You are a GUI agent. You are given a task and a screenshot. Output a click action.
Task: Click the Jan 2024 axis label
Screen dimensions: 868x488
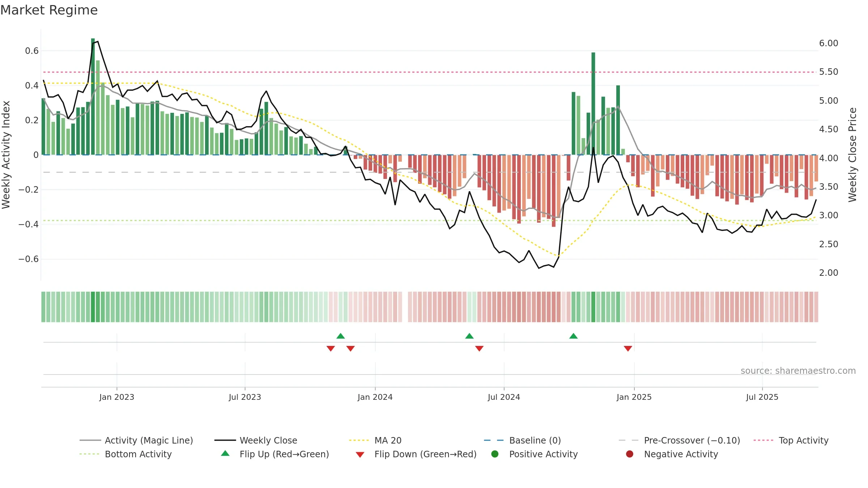click(375, 397)
